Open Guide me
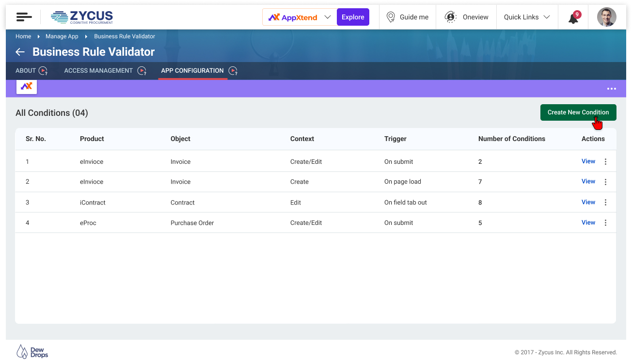The height and width of the screenshot is (364, 632). click(407, 17)
